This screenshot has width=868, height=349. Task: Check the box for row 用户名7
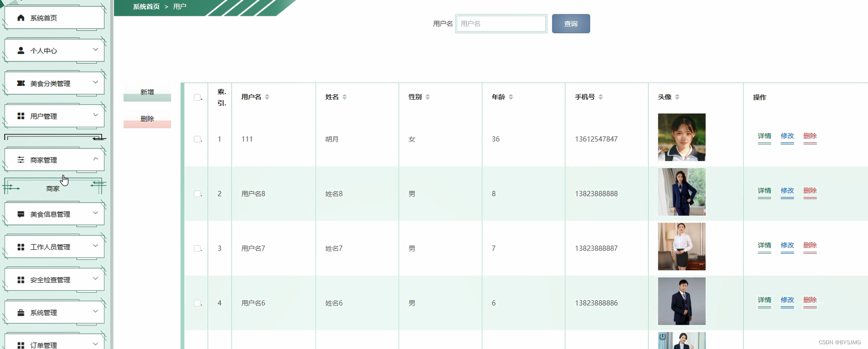[197, 248]
